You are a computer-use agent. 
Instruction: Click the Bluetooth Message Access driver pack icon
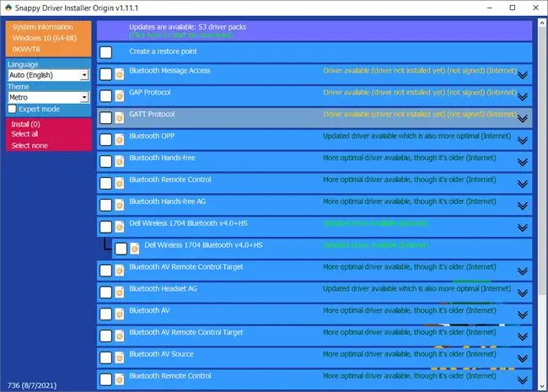point(120,74)
